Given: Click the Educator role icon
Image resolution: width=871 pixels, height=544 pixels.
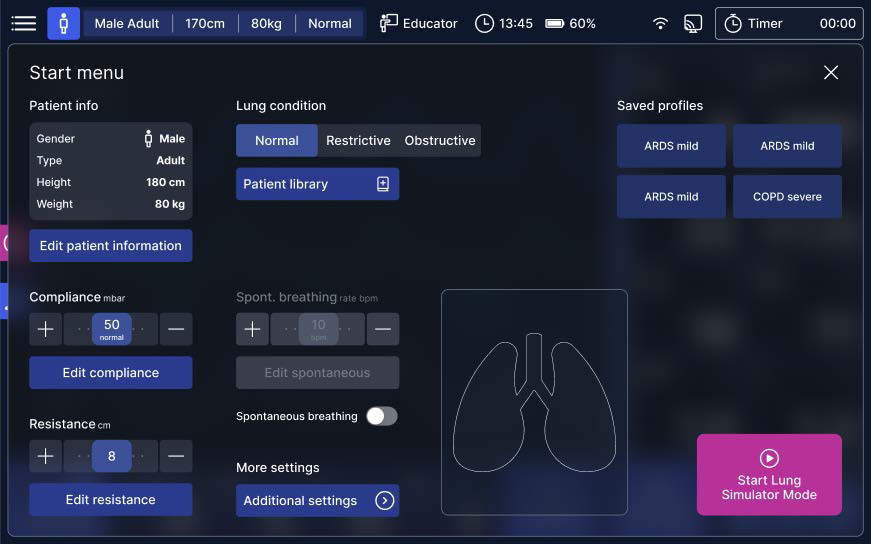Looking at the screenshot, I should tap(389, 23).
